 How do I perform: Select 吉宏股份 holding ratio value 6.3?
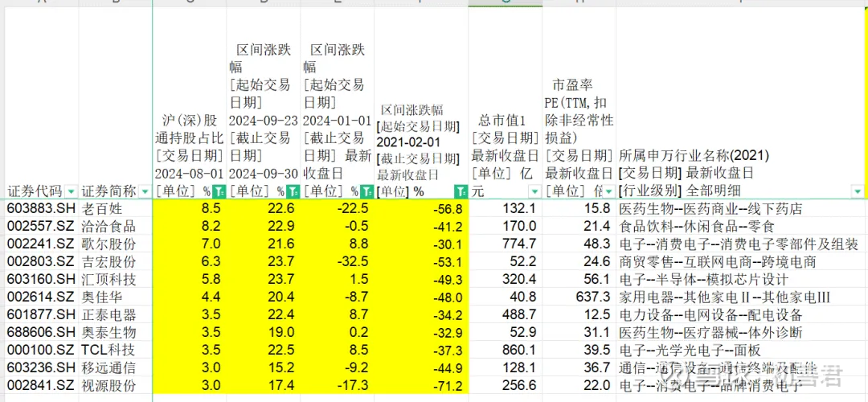click(212, 262)
